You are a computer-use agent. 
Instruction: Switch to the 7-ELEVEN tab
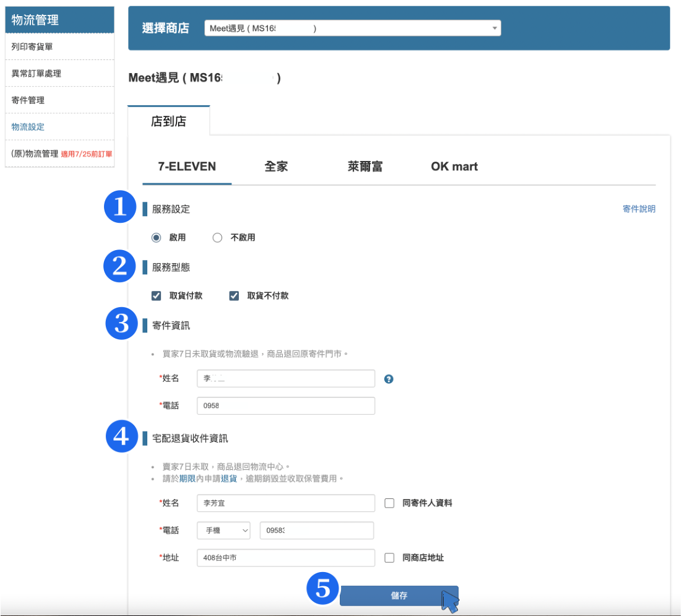pyautogui.click(x=187, y=167)
